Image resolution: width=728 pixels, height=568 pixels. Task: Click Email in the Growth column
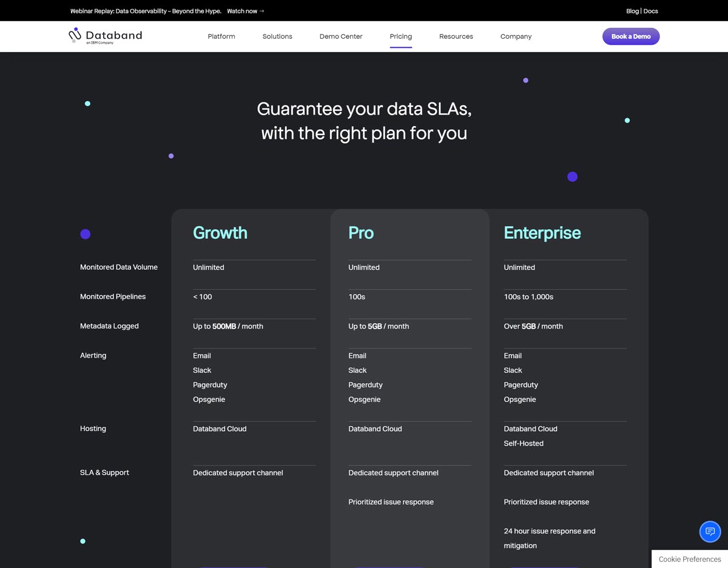pos(202,356)
